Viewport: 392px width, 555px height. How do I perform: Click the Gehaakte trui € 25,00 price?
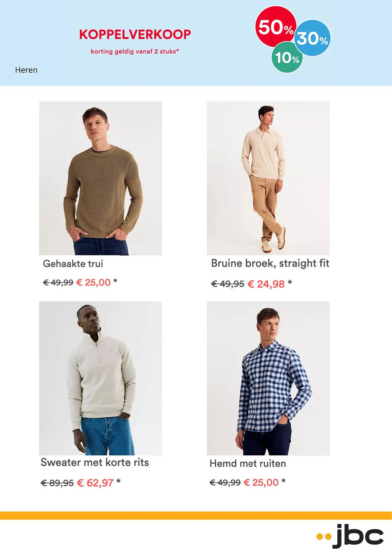point(93,282)
